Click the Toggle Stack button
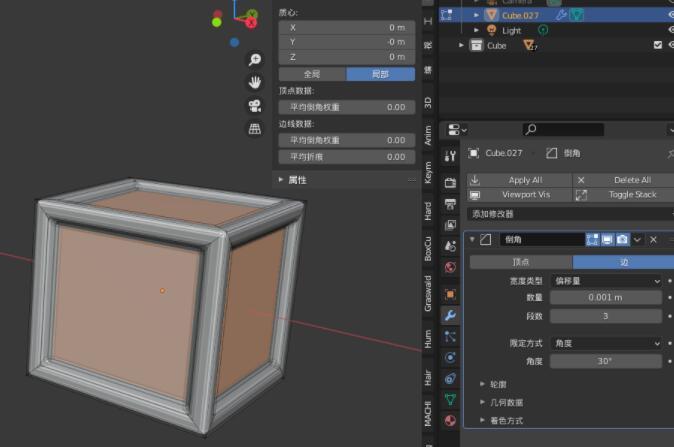The height and width of the screenshot is (447, 674). tap(624, 195)
